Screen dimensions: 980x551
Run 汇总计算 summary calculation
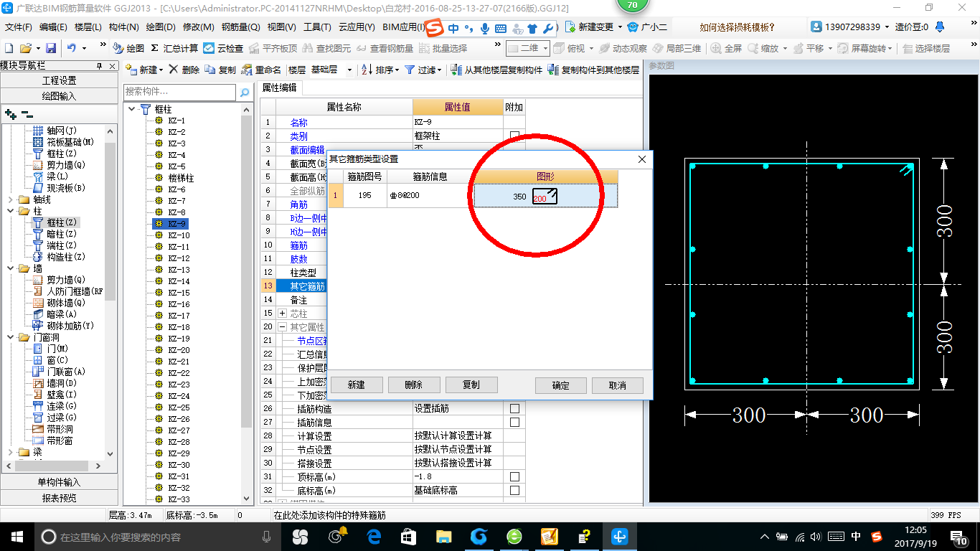(174, 48)
